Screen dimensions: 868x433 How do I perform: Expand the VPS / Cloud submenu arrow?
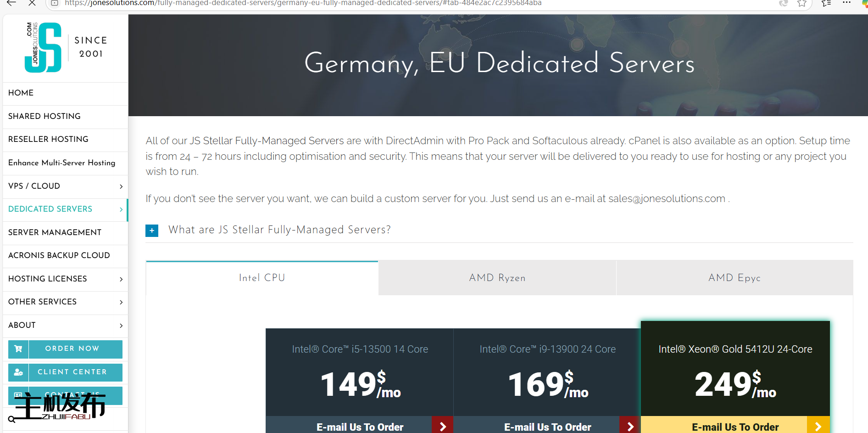click(121, 186)
